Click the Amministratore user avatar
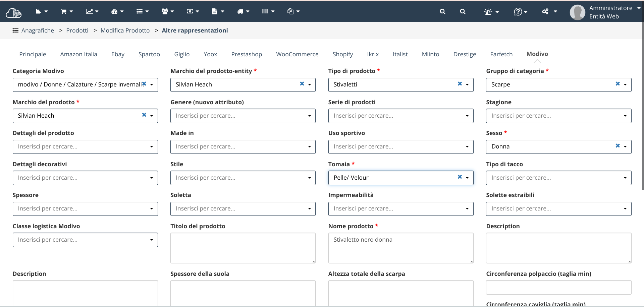Image resolution: width=644 pixels, height=307 pixels. coord(578,12)
